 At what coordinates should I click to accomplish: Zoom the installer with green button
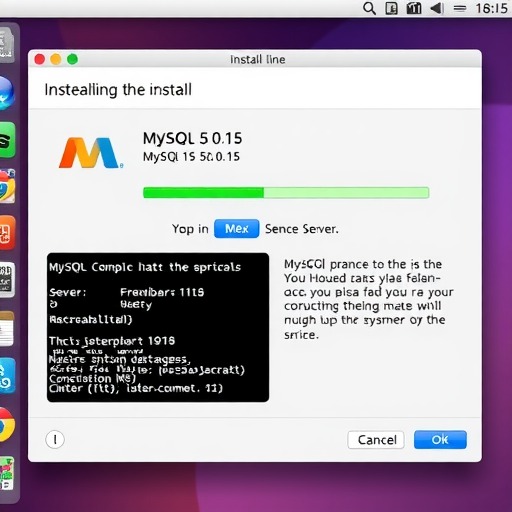coord(72,59)
